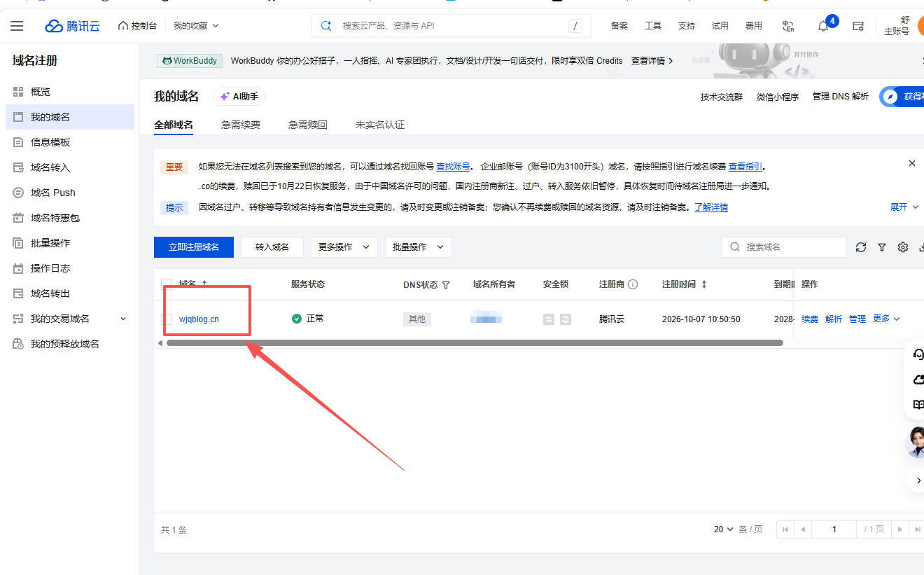Open the 更多操作 dropdown
This screenshot has width=924, height=575.
[x=344, y=247]
